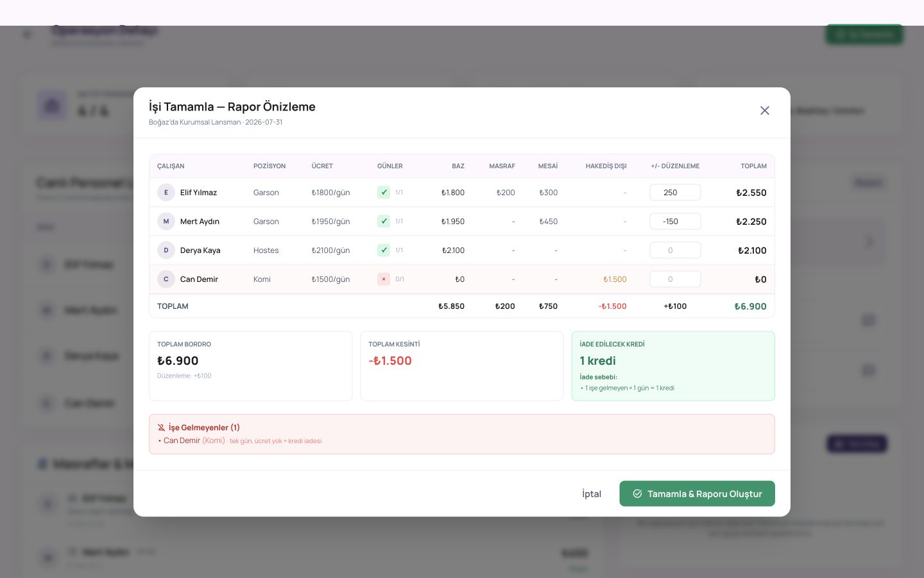Click Mert Aydın avatar M
Screen dimensions: 924x578
166,222
